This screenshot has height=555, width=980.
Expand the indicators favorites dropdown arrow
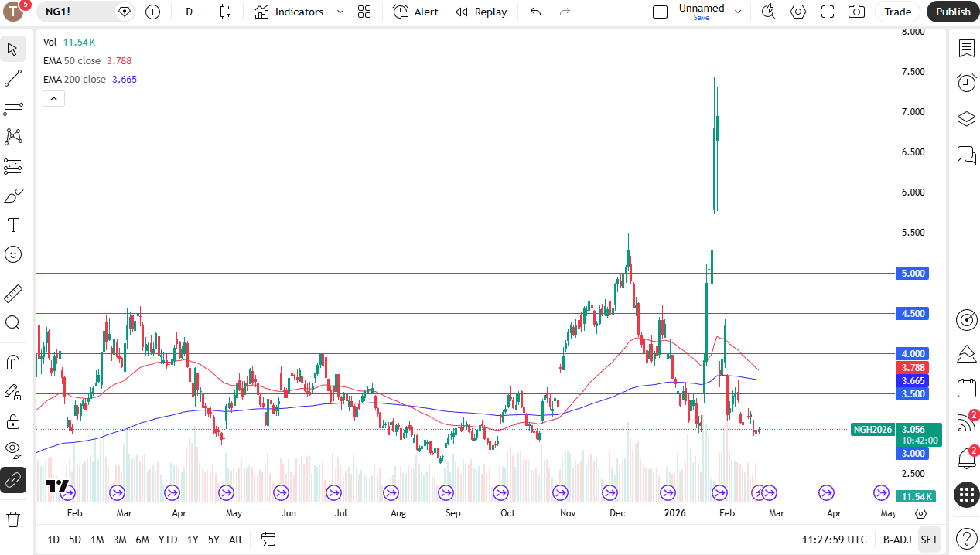(340, 12)
